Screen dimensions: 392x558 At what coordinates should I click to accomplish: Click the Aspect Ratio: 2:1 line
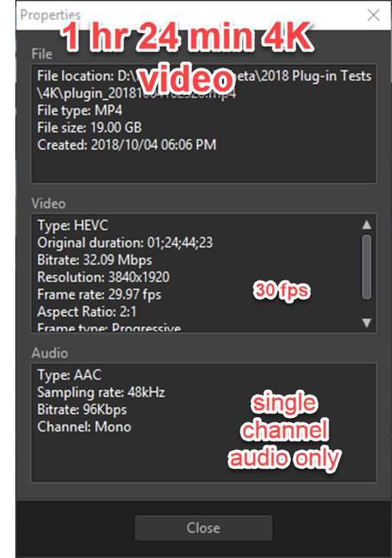coord(87,312)
